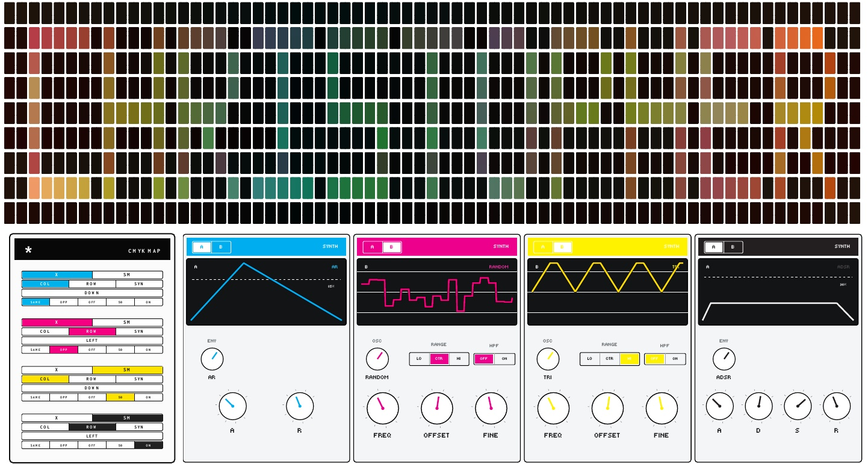The image size is (868, 464).
Task: Click the black ENV knob labeled ADSR
Action: click(724, 359)
